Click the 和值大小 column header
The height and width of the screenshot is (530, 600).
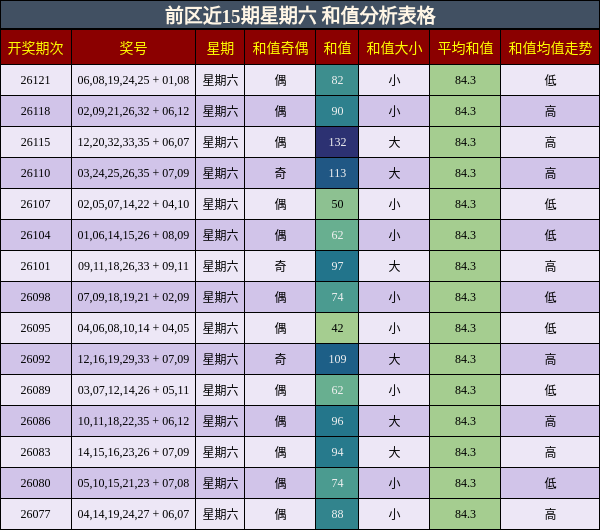coord(394,48)
